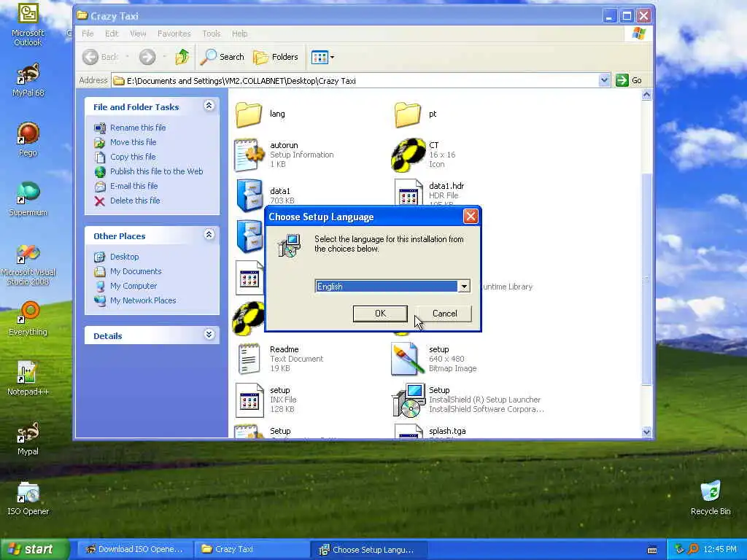Image resolution: width=747 pixels, height=560 pixels.
Task: Click Publish this file to the Web
Action: [x=156, y=171]
